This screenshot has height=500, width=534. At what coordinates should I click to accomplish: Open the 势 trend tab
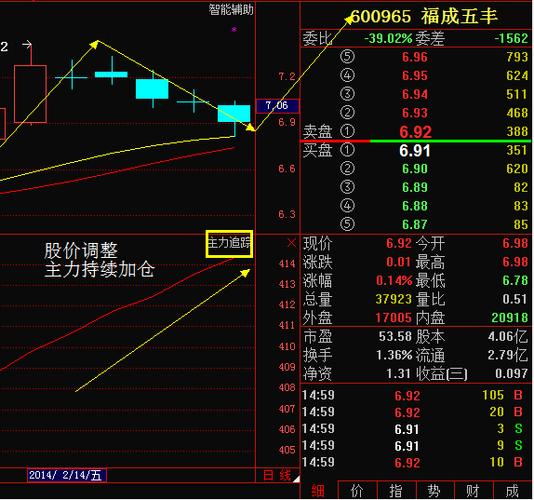435,490
